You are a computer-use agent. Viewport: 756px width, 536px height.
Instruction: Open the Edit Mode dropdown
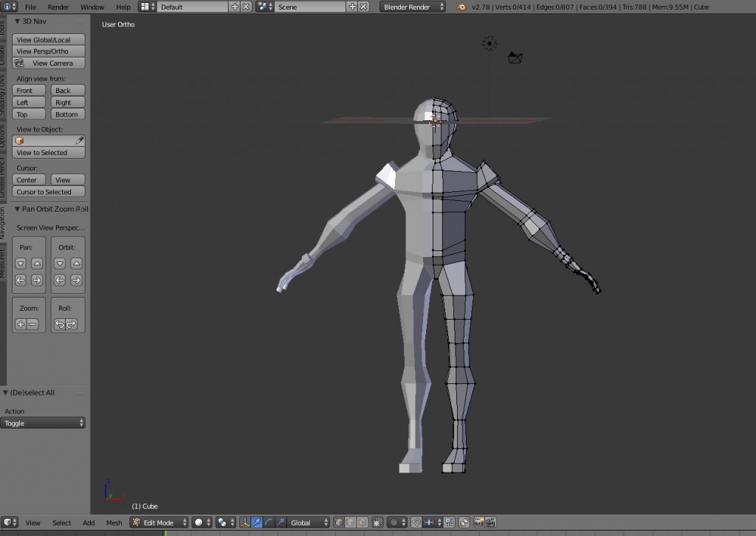[x=158, y=522]
